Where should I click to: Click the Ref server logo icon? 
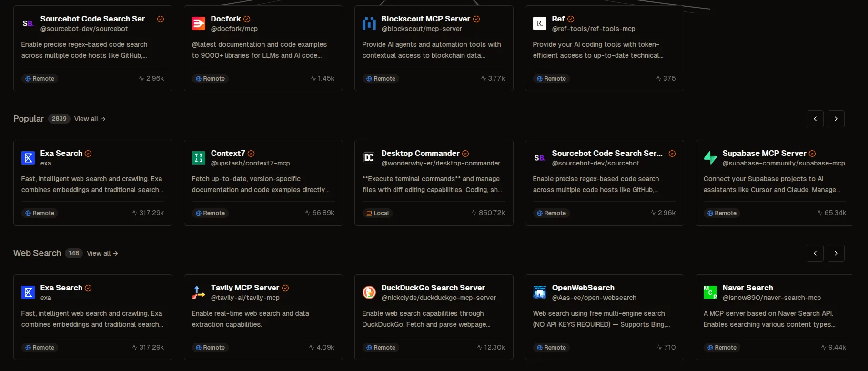540,23
